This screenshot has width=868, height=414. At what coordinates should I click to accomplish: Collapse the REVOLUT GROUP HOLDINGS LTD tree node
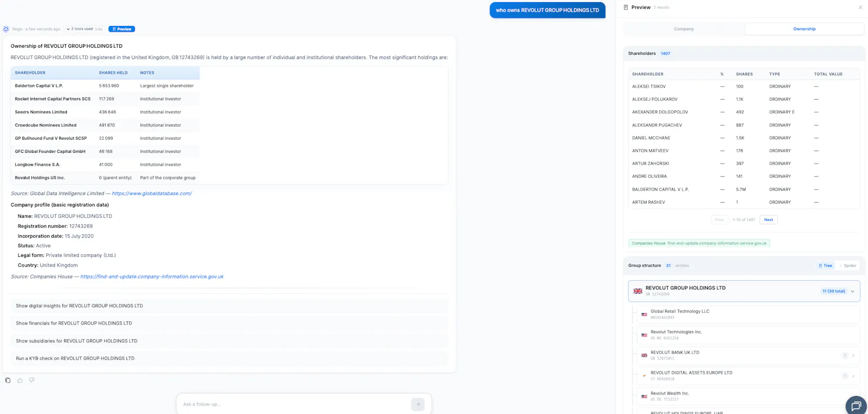click(853, 292)
